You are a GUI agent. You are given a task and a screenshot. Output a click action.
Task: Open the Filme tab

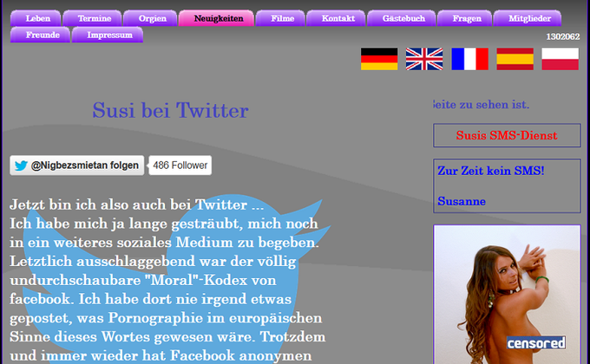(280, 18)
